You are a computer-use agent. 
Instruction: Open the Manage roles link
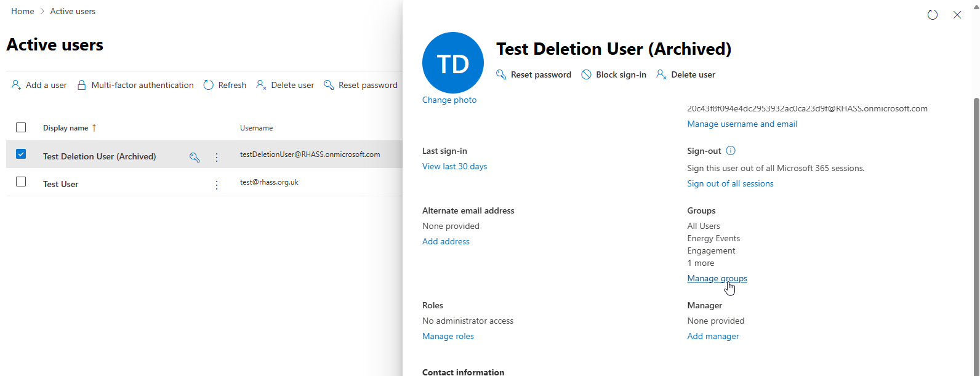[448, 336]
